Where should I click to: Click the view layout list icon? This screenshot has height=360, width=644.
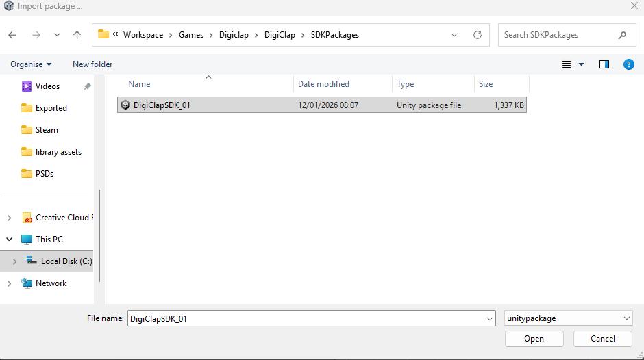coord(567,64)
